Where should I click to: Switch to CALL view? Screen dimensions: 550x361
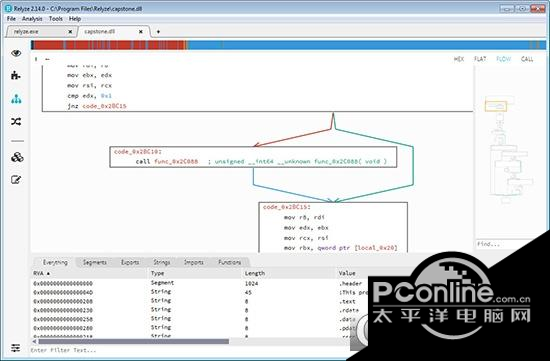coord(527,59)
